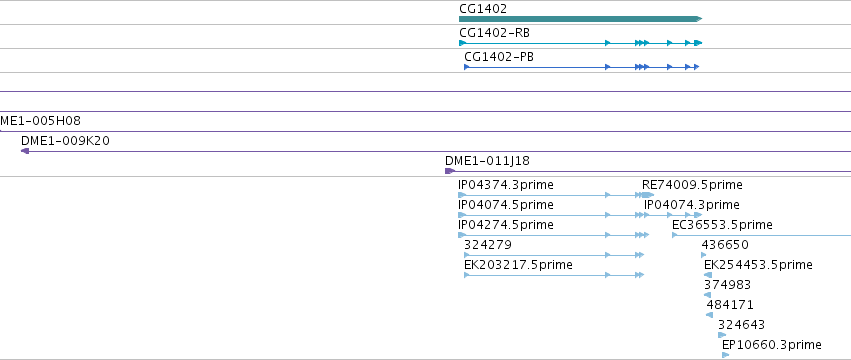This screenshot has width=851, height=360.
Task: Click the CG1402 gene bar's arrow tip
Action: (x=700, y=19)
